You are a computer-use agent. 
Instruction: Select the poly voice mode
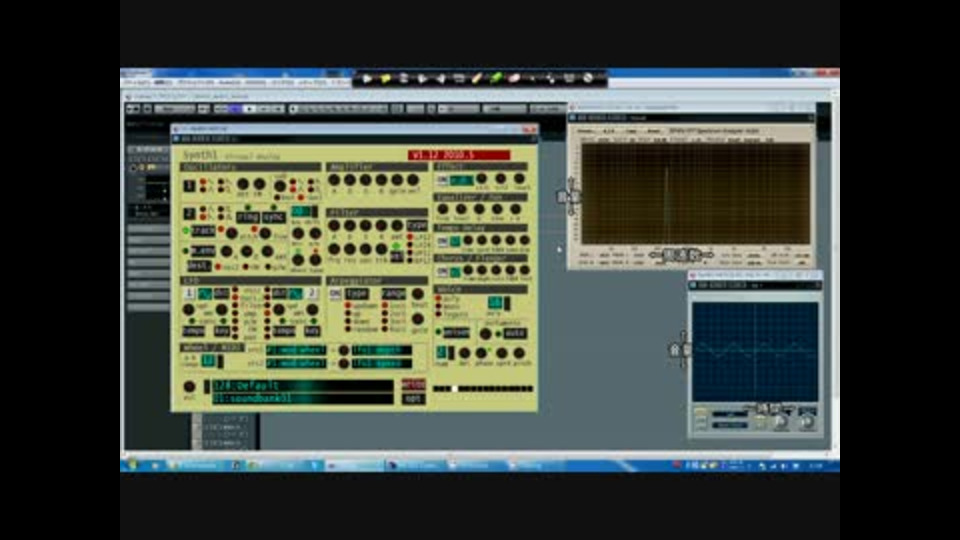coord(438,299)
